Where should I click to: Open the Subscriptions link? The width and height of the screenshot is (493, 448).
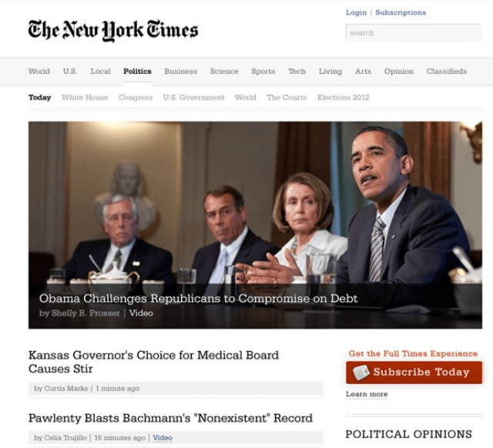[x=401, y=12]
